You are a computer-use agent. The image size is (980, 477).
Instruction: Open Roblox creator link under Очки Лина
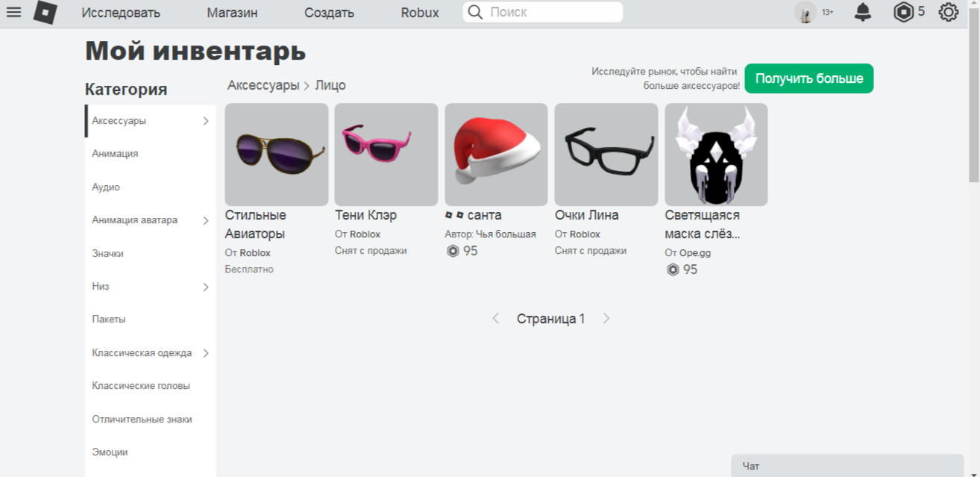(x=585, y=234)
